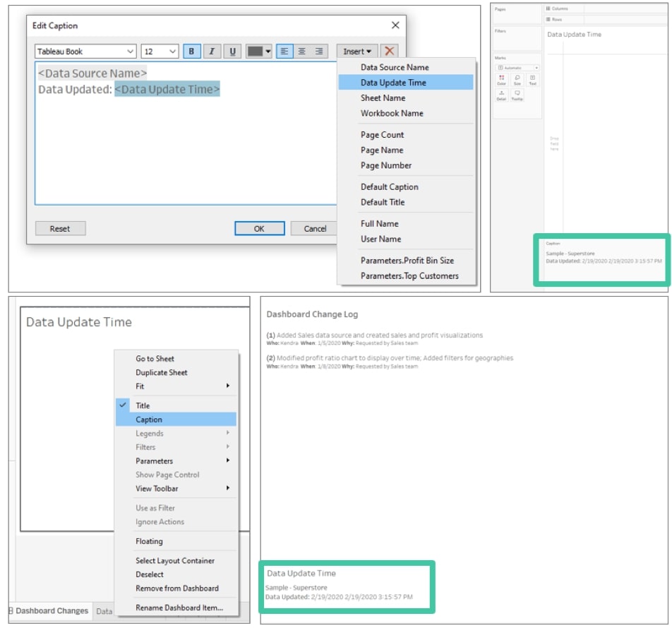Choose Data Source Name from Insert menu
The height and width of the screenshot is (628, 672).
tap(406, 67)
